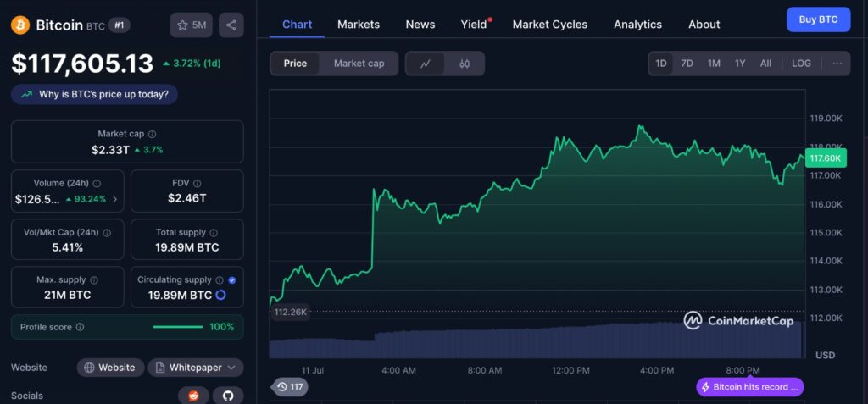
Task: Click the 21M BTC max supply value
Action: 68,295
